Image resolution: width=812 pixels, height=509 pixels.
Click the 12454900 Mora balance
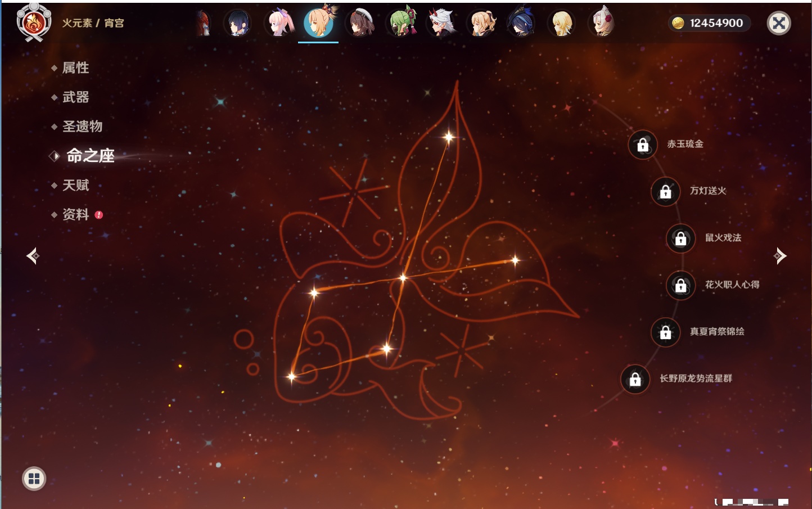716,23
